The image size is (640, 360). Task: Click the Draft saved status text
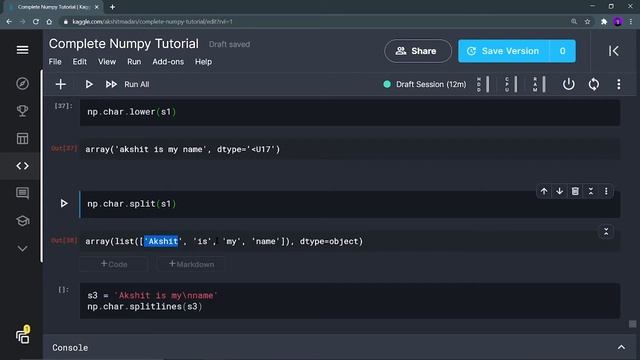tap(229, 44)
